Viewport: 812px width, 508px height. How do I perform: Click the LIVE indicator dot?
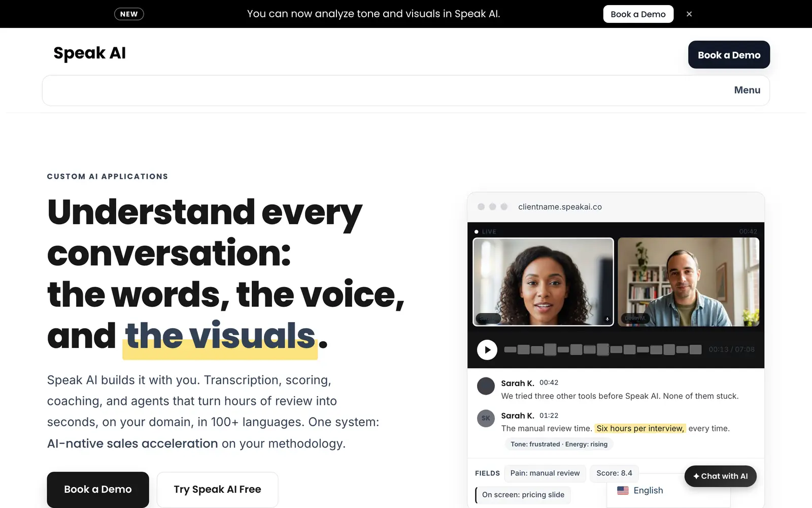coord(476,232)
